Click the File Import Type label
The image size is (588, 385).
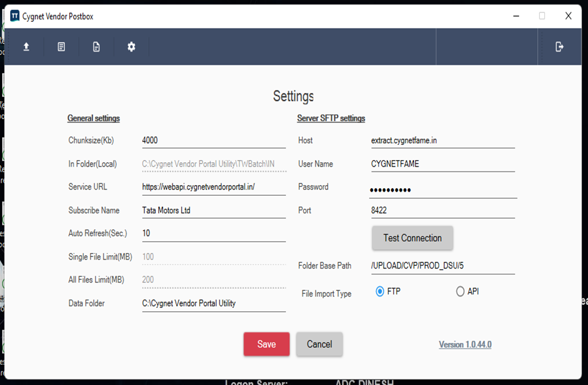(x=326, y=294)
